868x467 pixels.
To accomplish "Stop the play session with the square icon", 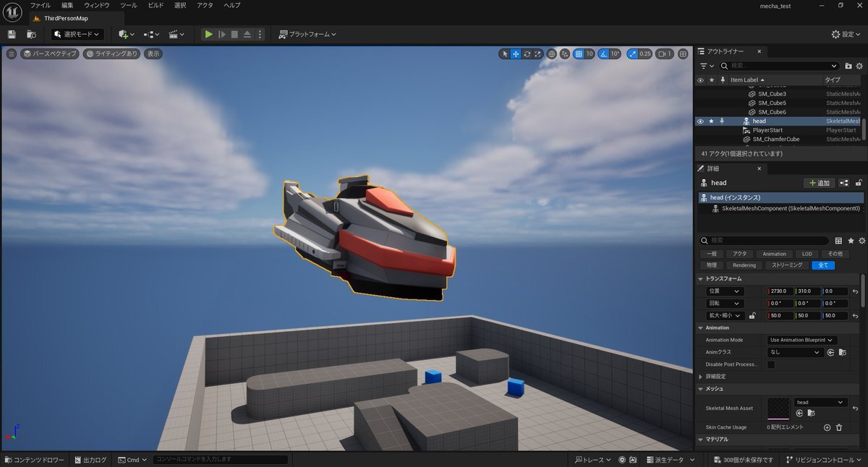I will [234, 34].
